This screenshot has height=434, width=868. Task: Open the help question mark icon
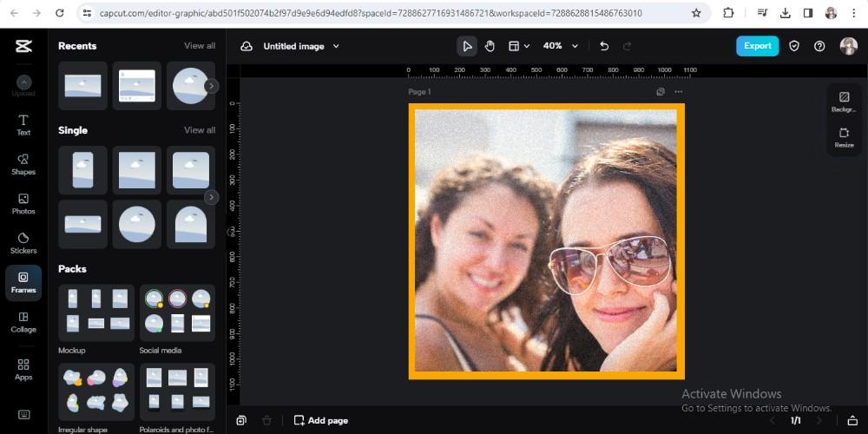coord(819,46)
